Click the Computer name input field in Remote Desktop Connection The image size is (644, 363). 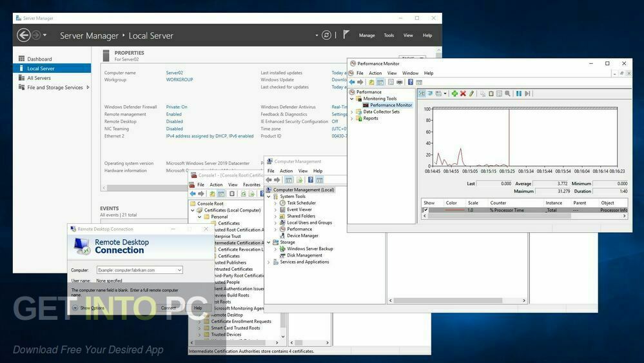[140, 270]
